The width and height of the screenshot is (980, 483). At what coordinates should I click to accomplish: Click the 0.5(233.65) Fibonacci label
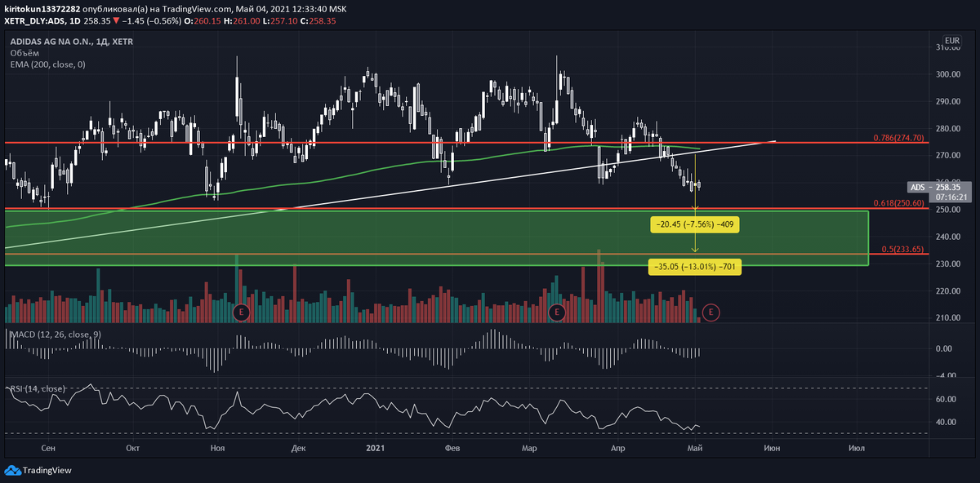click(x=902, y=250)
